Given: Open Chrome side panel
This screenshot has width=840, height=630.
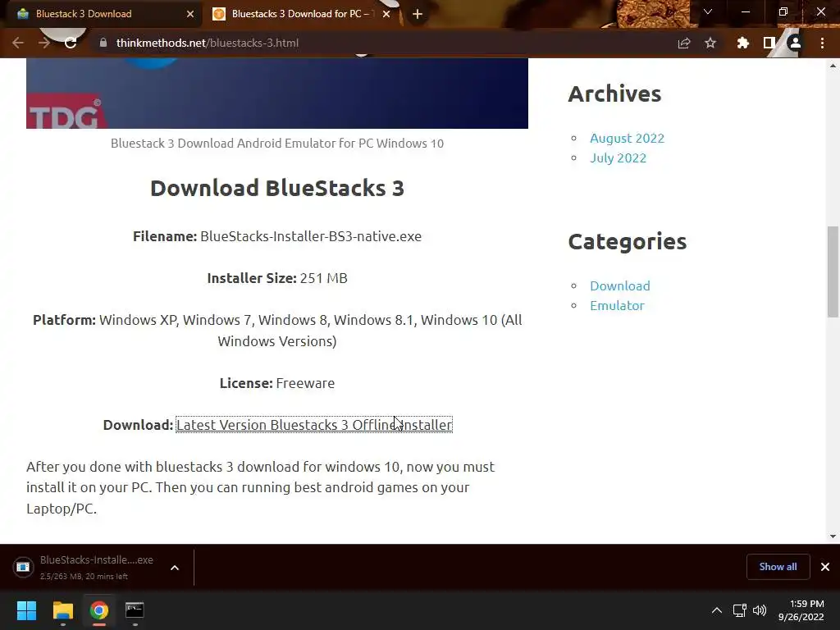Looking at the screenshot, I should (x=769, y=43).
